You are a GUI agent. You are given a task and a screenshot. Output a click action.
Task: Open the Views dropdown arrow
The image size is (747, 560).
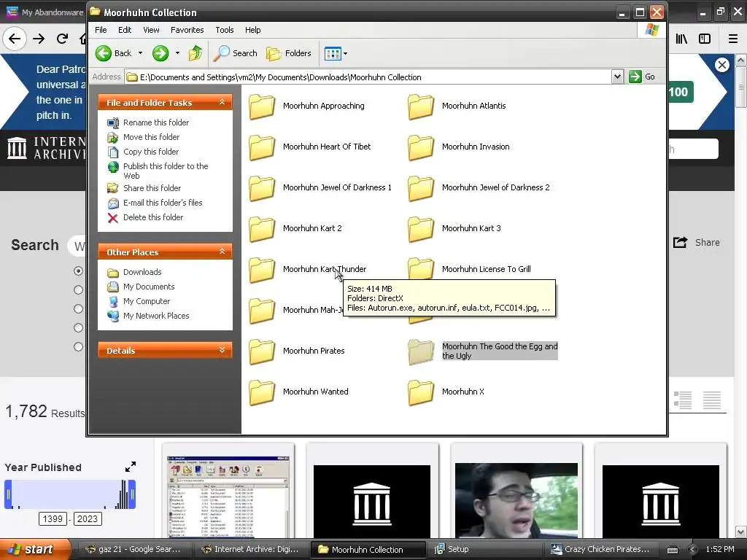(x=345, y=54)
